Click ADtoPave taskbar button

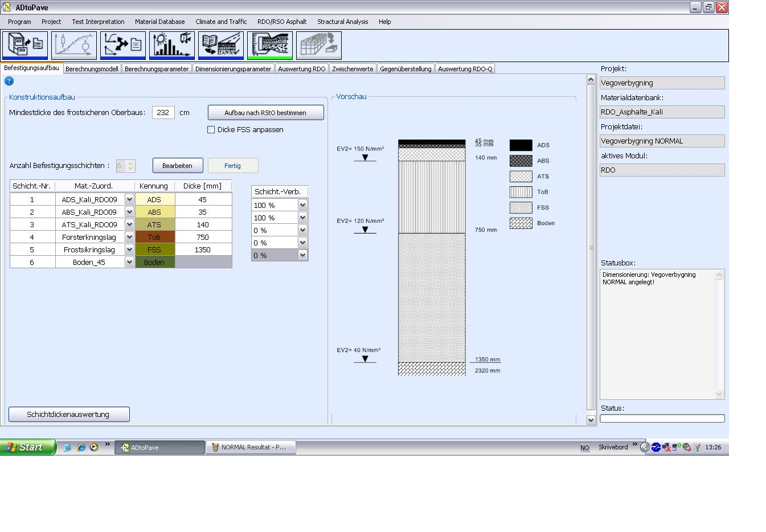coord(159,447)
